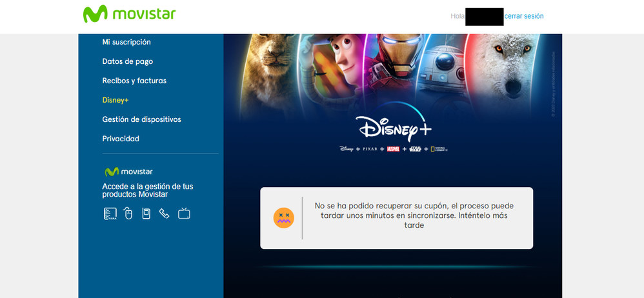
Task: Click 'Accede a la gestión' text
Action: tap(148, 190)
